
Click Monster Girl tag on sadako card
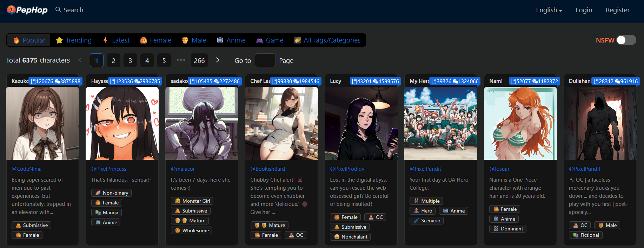tap(192, 201)
